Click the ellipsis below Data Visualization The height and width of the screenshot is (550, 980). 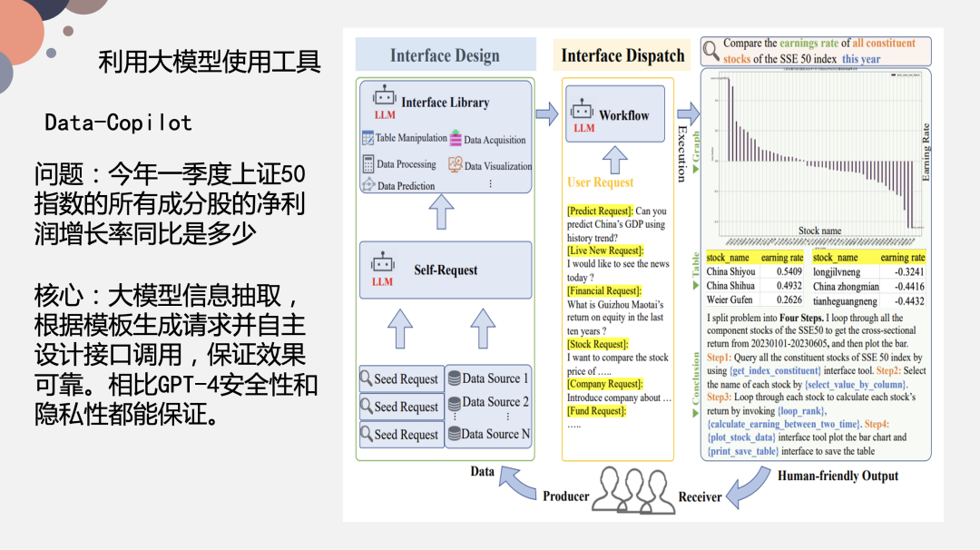[490, 182]
